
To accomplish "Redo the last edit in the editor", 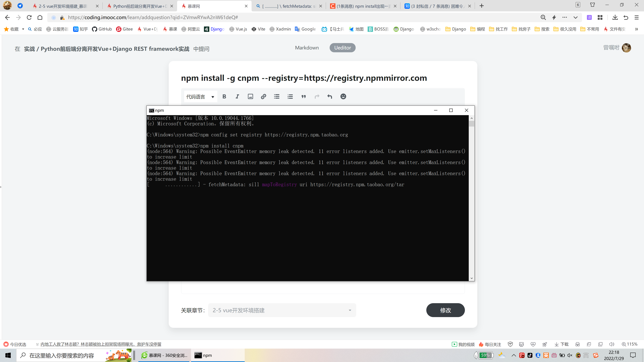I will click(x=317, y=96).
